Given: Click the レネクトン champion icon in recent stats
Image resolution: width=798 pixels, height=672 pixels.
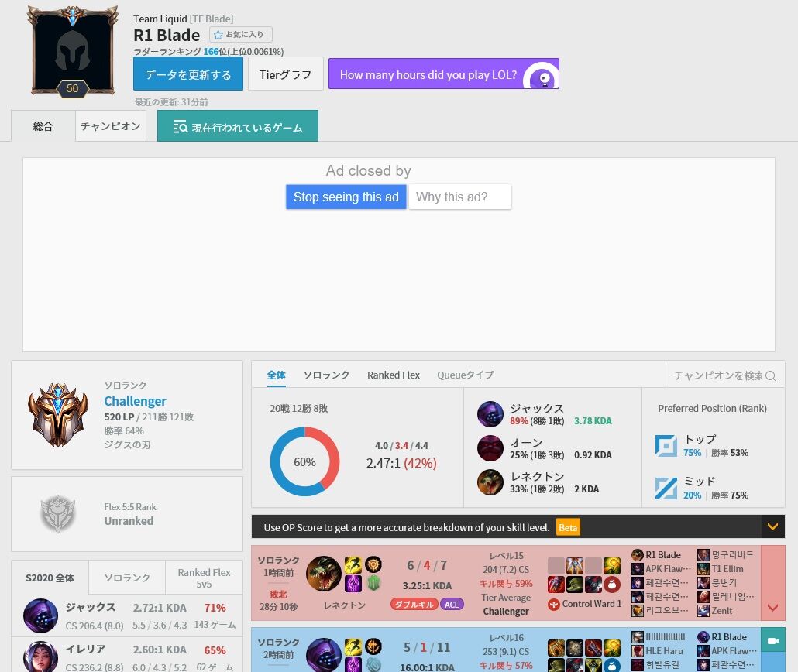Looking at the screenshot, I should tap(490, 482).
